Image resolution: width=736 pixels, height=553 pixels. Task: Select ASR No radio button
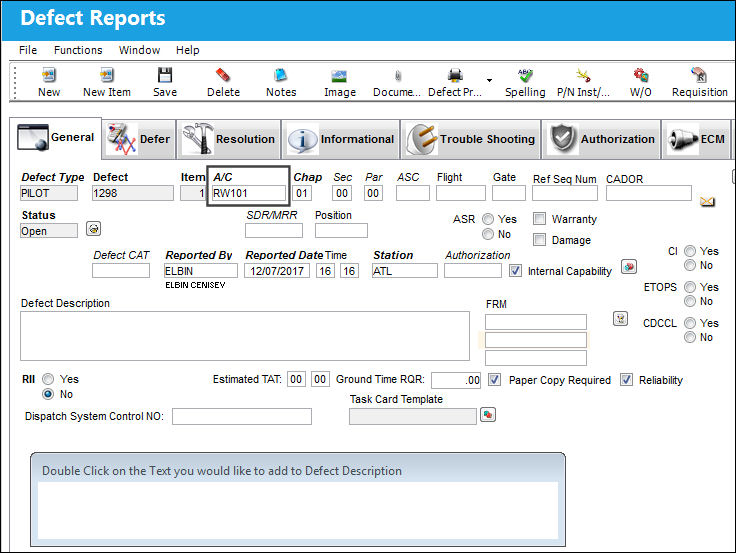click(x=488, y=234)
